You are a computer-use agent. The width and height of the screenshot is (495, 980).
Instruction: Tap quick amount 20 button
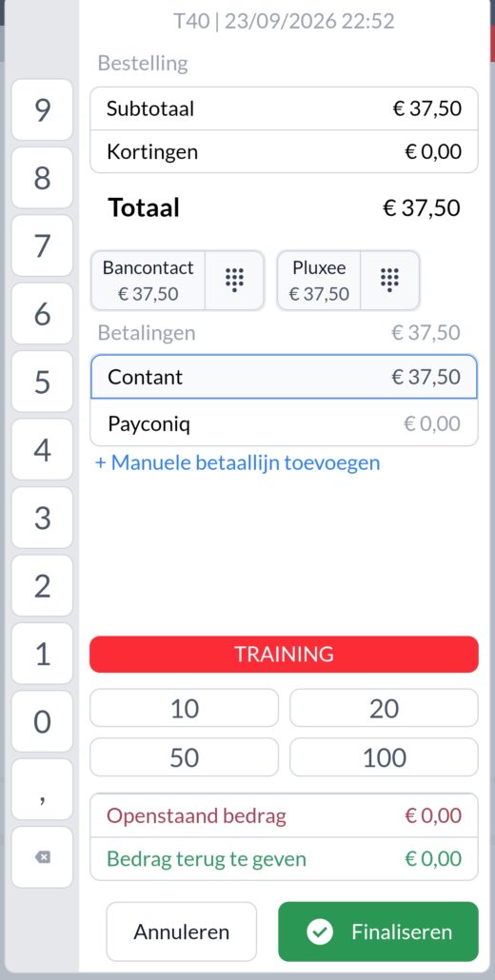pos(384,708)
